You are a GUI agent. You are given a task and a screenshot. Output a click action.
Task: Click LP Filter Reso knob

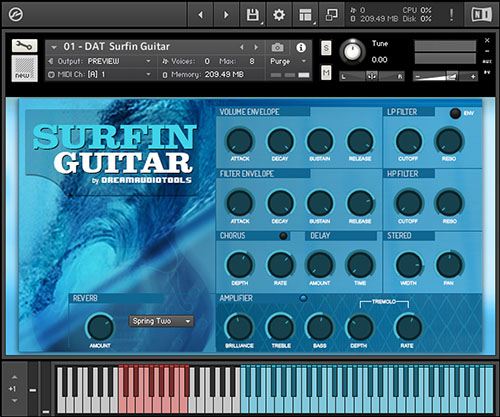(x=449, y=141)
